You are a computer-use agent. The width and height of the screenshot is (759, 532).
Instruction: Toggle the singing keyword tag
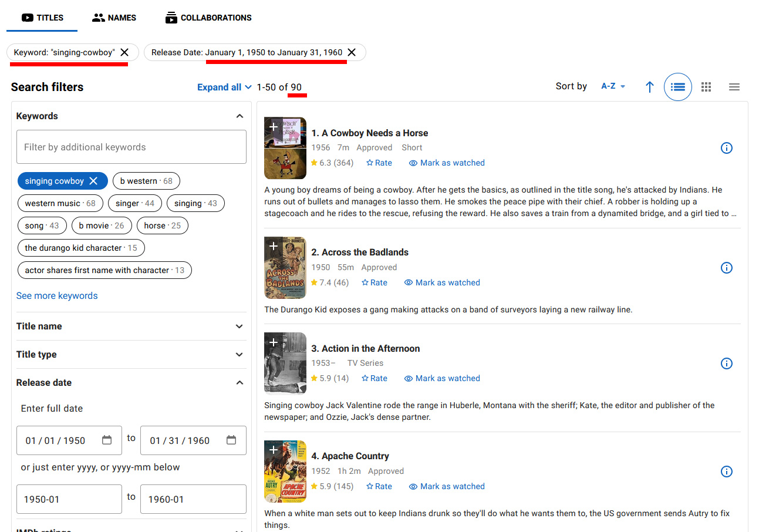[195, 203]
